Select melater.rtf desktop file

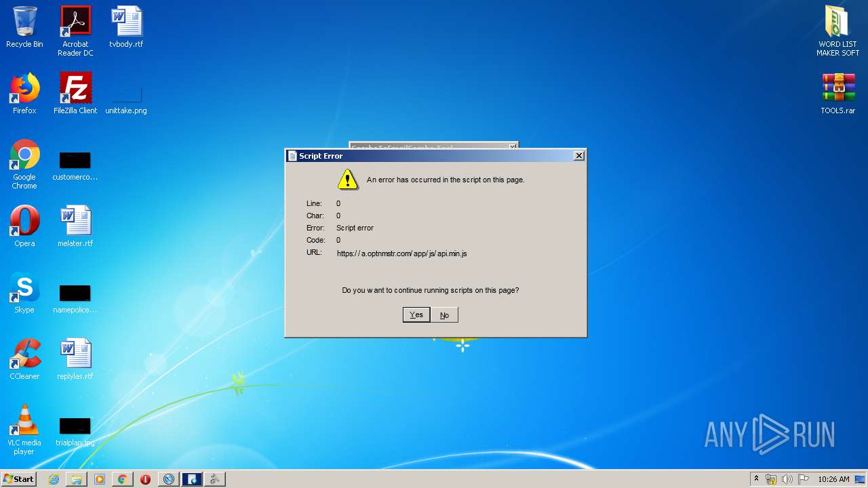click(x=75, y=226)
